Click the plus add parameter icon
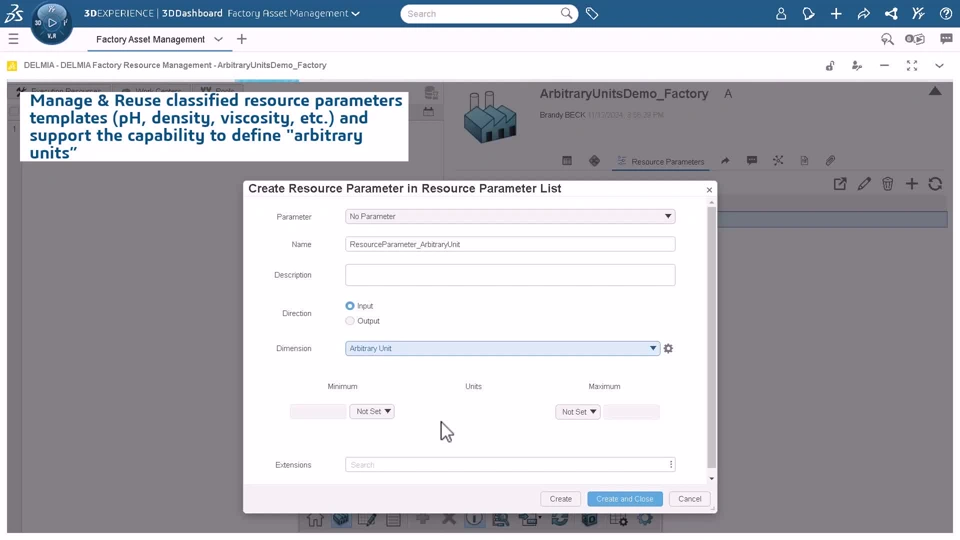 (x=912, y=184)
